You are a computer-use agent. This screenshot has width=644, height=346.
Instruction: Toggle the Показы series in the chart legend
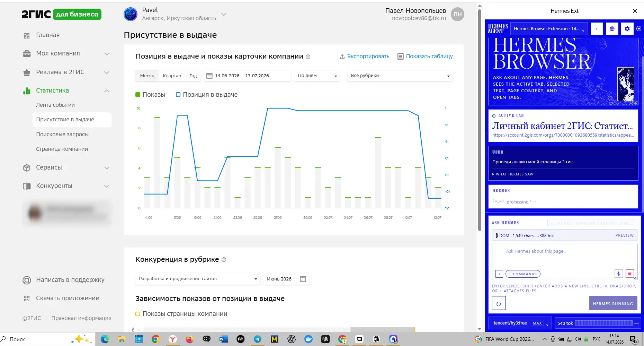(150, 95)
